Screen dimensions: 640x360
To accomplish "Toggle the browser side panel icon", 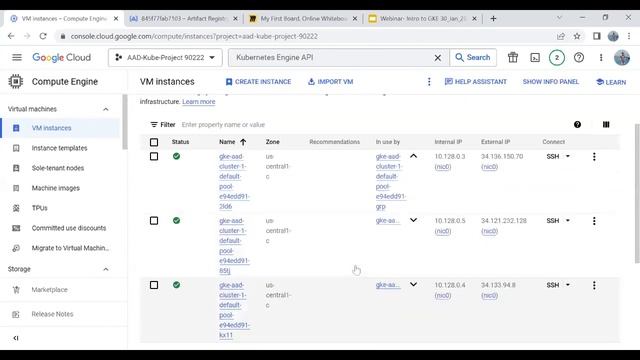I will click(597, 36).
